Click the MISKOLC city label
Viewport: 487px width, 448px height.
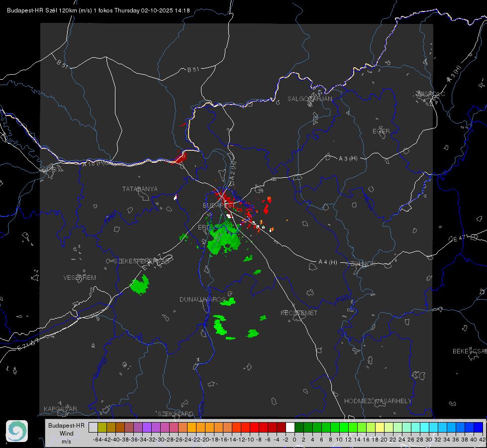tap(431, 94)
